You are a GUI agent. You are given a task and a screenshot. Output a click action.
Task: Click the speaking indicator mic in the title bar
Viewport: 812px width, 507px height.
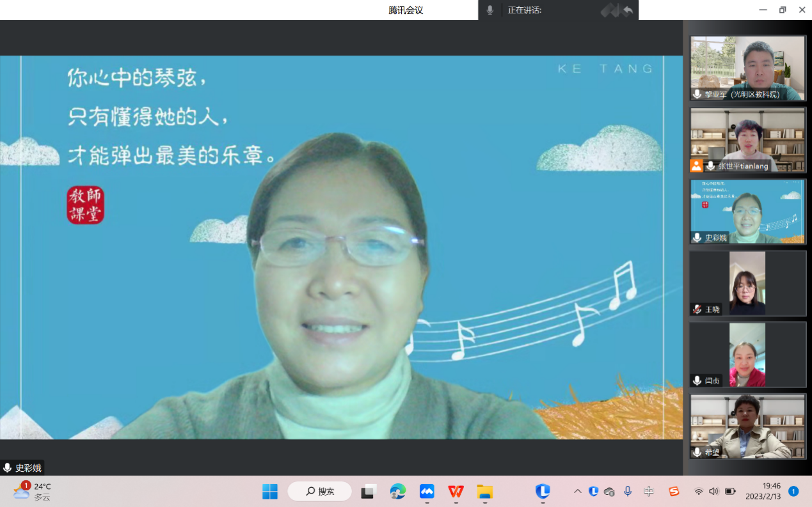coord(489,10)
